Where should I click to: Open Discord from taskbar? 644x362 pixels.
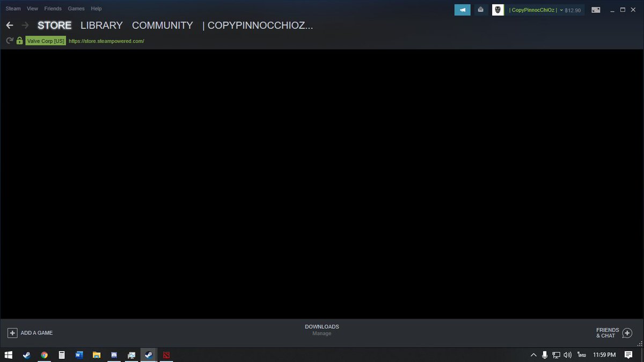coord(114,354)
